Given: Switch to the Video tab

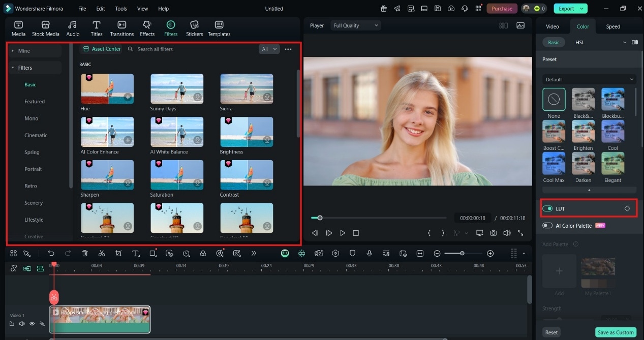Looking at the screenshot, I should (x=553, y=26).
